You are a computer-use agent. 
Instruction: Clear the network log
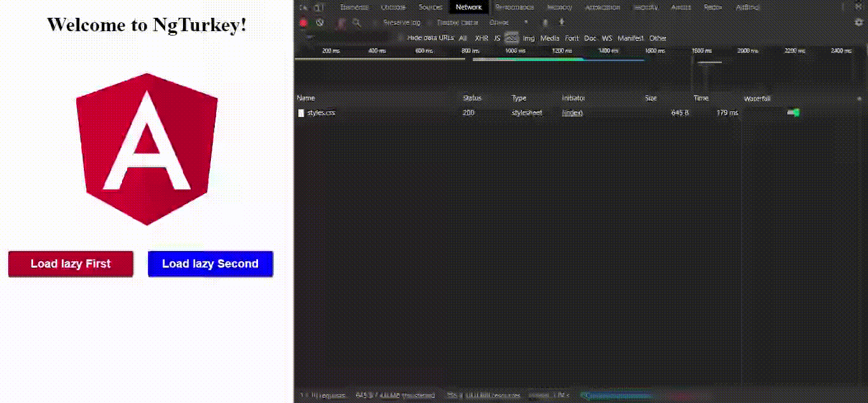[320, 22]
